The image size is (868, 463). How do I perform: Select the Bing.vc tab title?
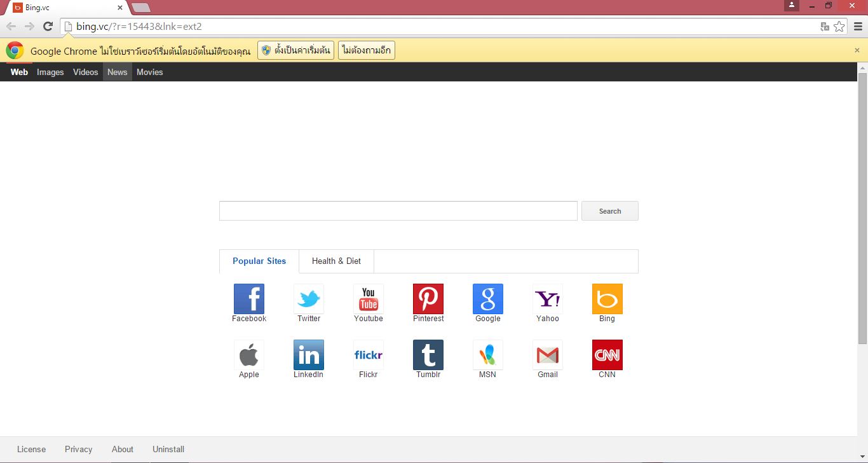click(x=37, y=8)
